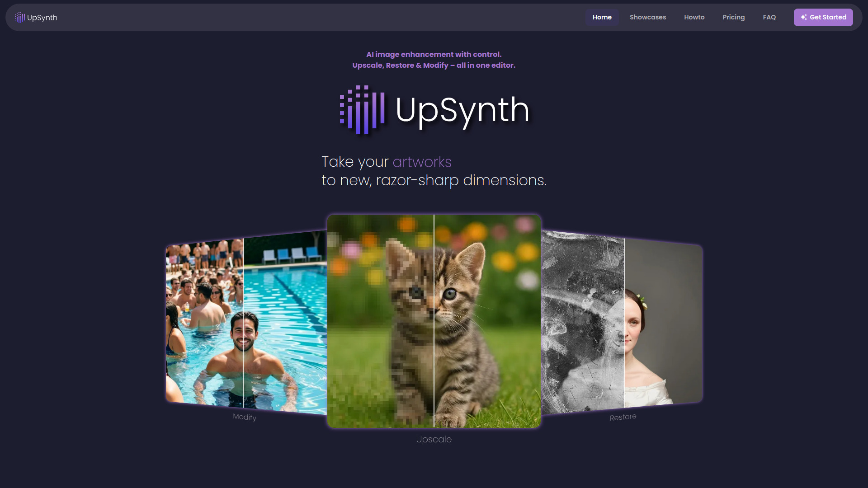Click the Get Started button

click(x=823, y=17)
